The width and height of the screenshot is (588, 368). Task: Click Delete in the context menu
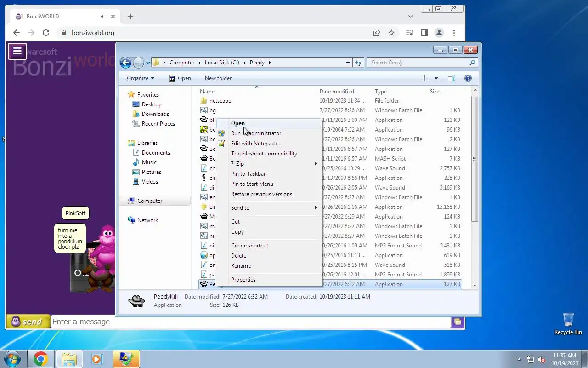[x=269, y=256]
